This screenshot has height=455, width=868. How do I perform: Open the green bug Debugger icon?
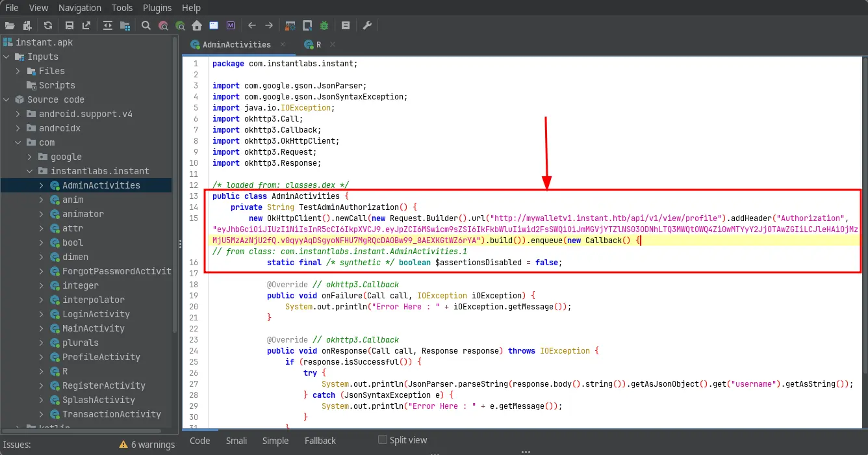(x=324, y=25)
